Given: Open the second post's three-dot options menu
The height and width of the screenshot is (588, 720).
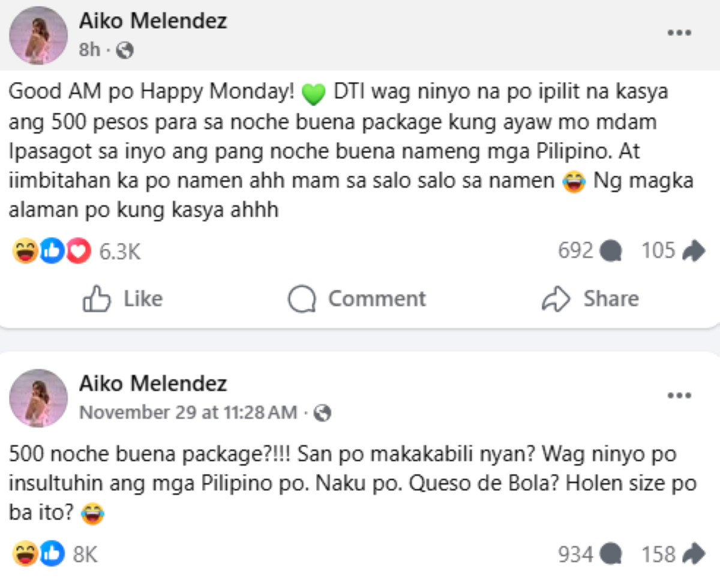Looking at the screenshot, I should coord(679,395).
